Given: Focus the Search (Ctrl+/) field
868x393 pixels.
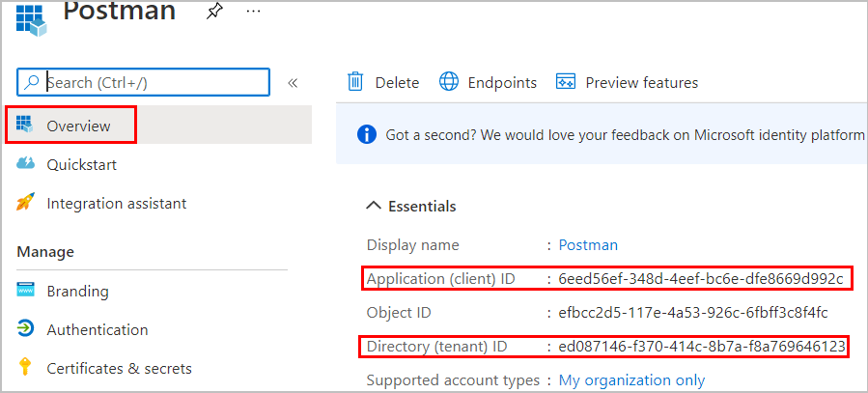Looking at the screenshot, I should coord(143,82).
